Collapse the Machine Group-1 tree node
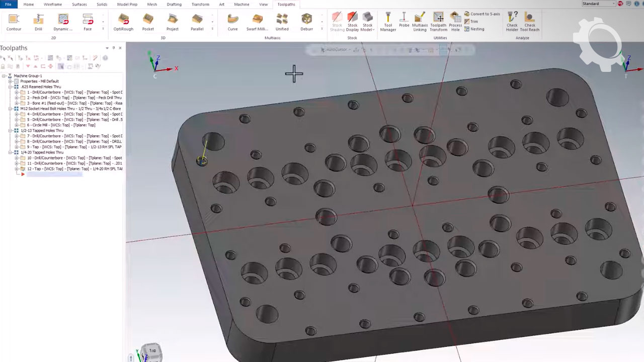Screen dimensions: 644x362 [4, 76]
